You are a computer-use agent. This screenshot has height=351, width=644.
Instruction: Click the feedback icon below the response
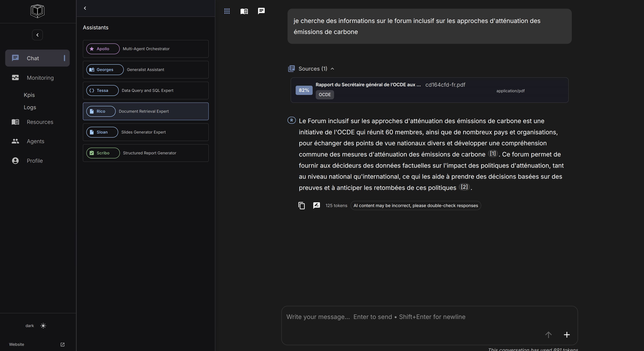(316, 205)
